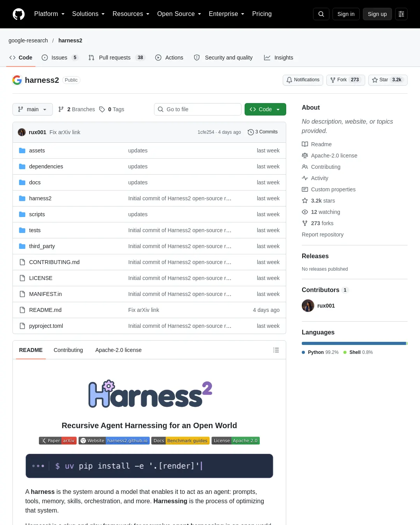
Task: Open the 273 forks link in About
Action: pos(318,223)
